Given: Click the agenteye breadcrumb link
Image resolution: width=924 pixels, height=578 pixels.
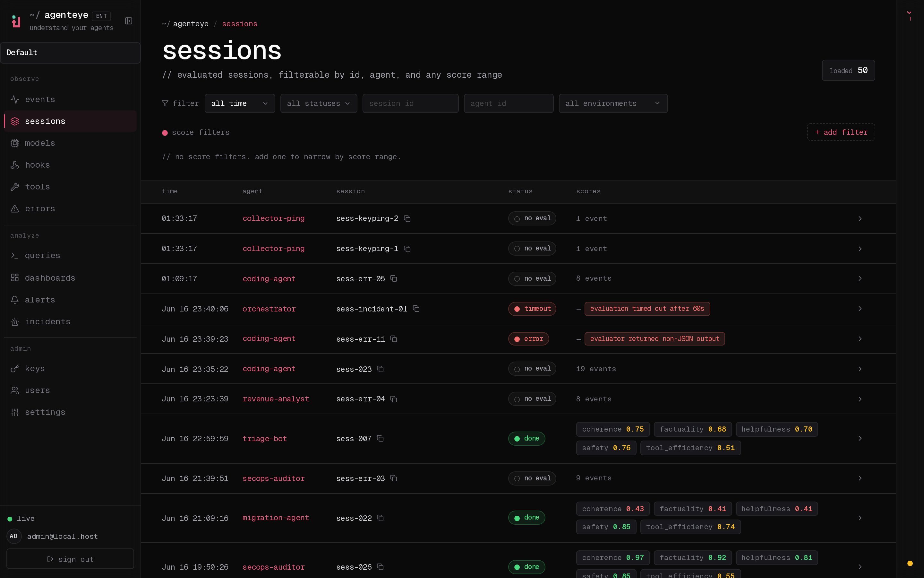Looking at the screenshot, I should point(191,24).
